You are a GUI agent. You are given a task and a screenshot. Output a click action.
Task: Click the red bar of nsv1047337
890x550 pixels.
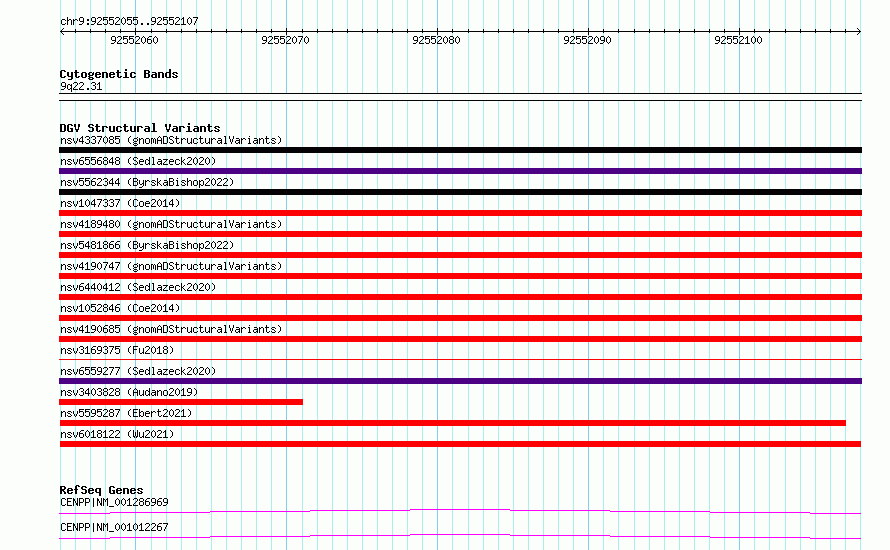(460, 213)
